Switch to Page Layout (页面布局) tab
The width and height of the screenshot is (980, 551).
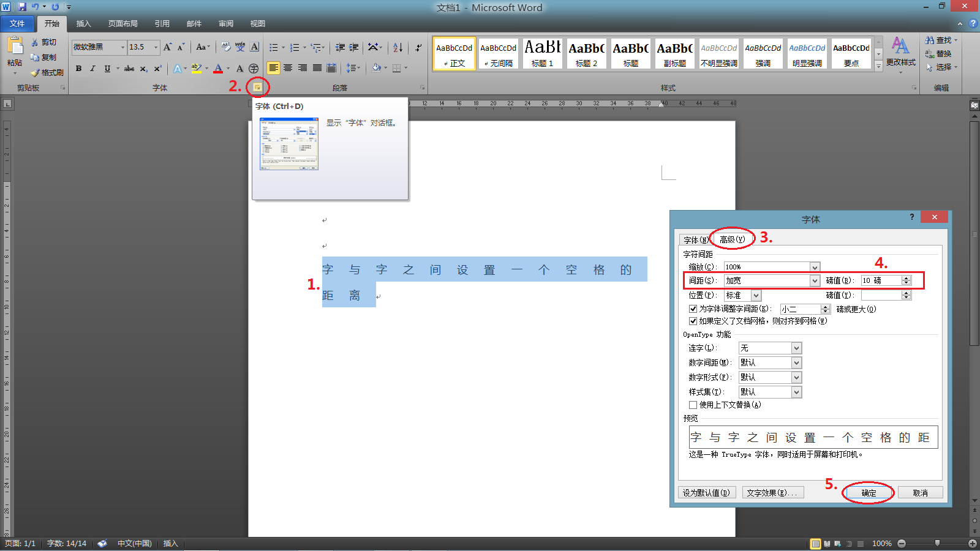pyautogui.click(x=123, y=24)
